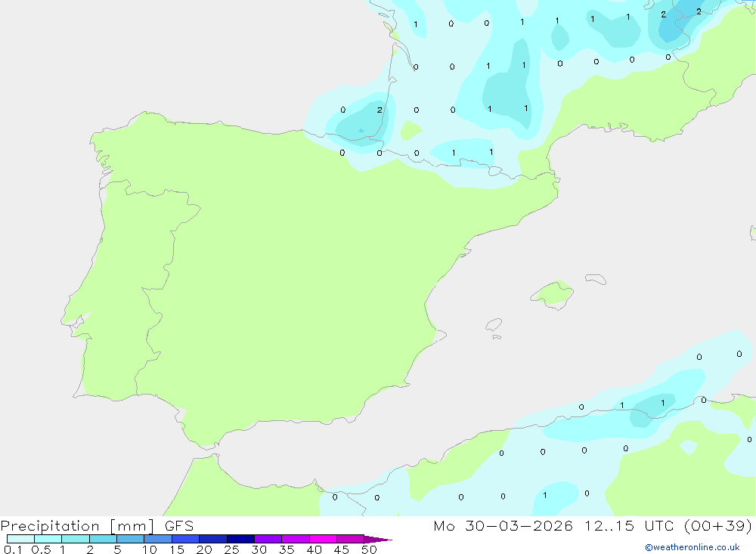Image resolution: width=756 pixels, height=554 pixels.
Task: Click the 10–15 mm legend color box
Action: pos(158,539)
